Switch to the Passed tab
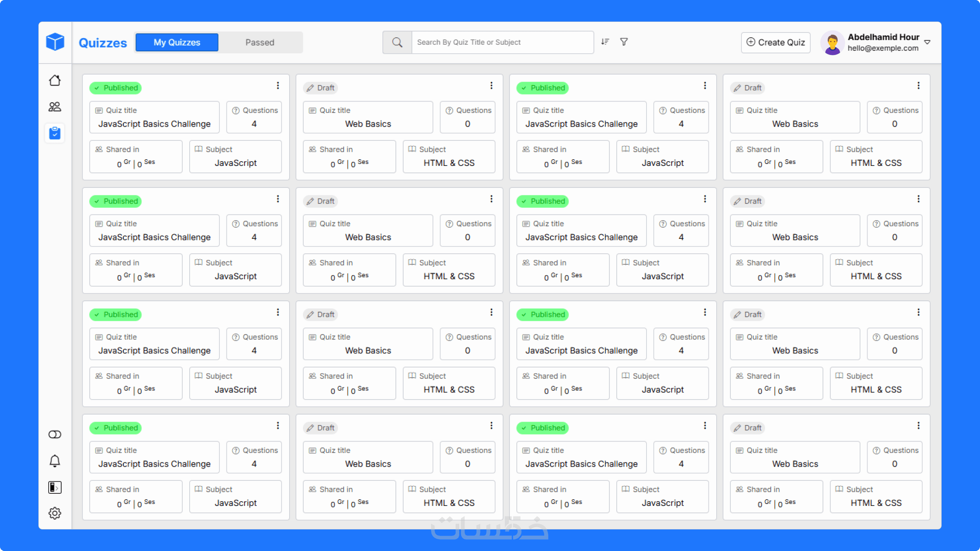Image resolution: width=980 pixels, height=551 pixels. click(x=260, y=42)
